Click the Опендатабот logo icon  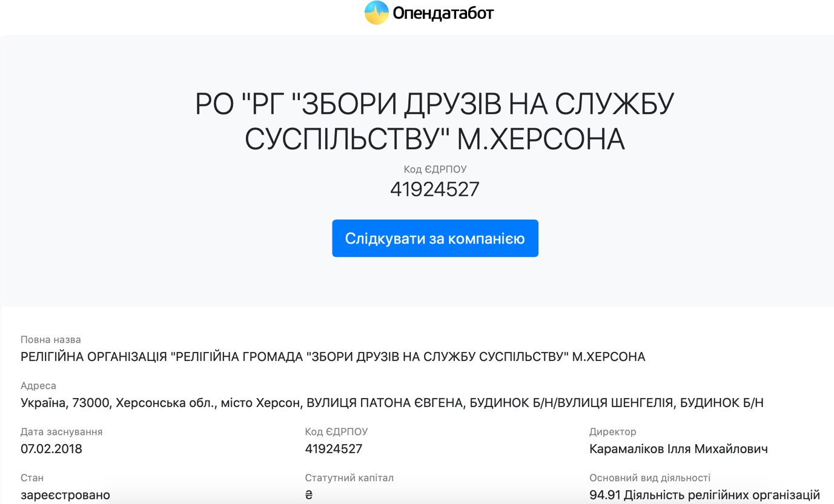point(376,13)
